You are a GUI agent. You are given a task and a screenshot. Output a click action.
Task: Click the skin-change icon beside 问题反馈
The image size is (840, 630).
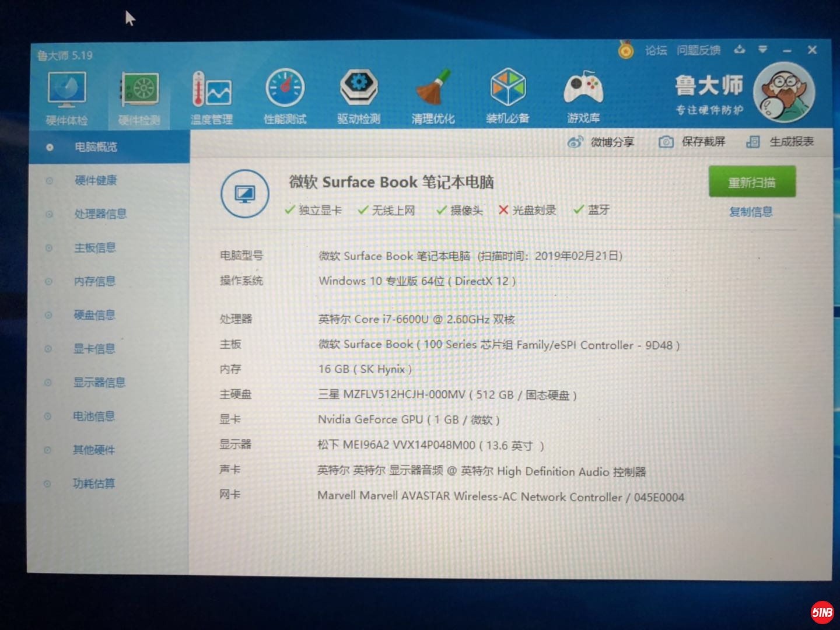point(740,50)
